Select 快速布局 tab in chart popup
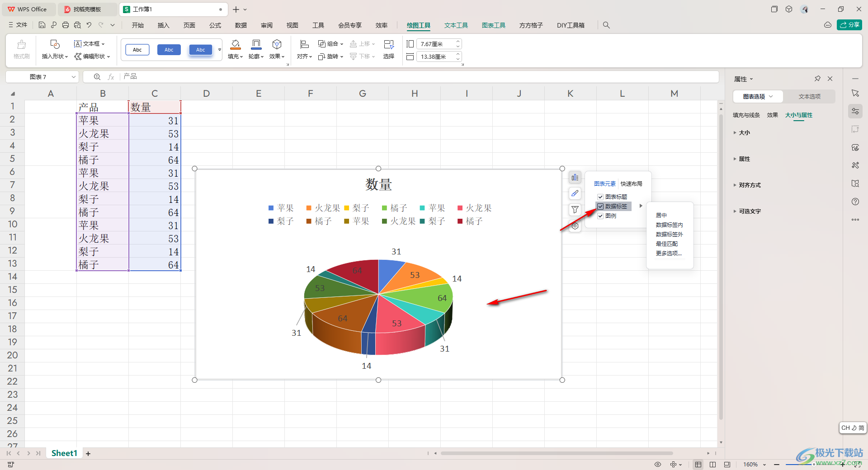 632,184
